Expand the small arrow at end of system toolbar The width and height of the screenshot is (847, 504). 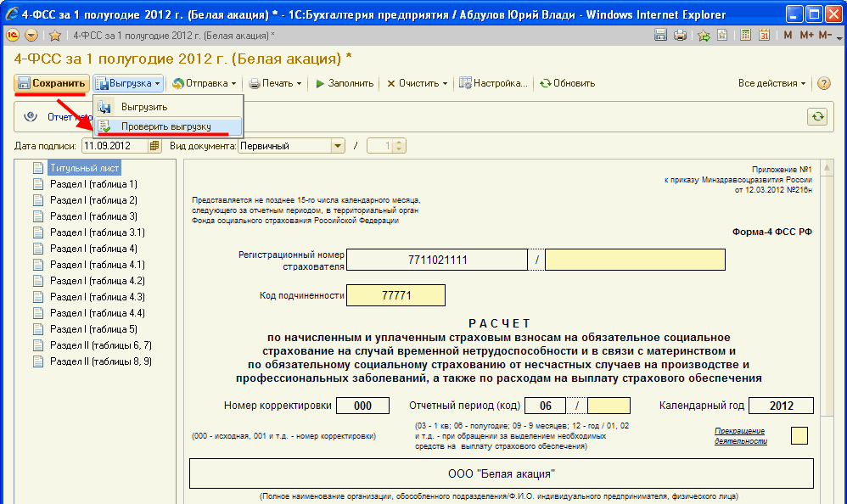pos(839,38)
